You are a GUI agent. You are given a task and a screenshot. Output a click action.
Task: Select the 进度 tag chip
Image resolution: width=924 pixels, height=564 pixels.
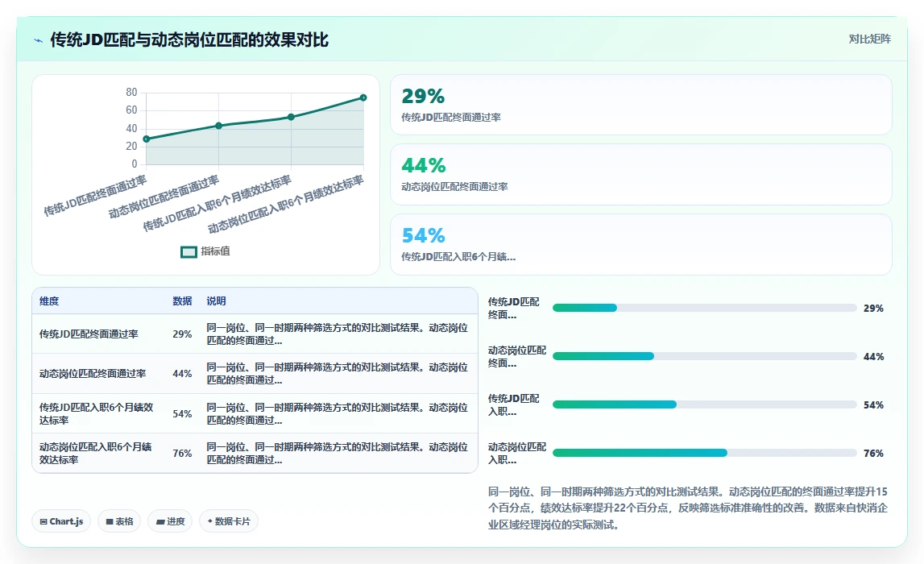tap(170, 521)
